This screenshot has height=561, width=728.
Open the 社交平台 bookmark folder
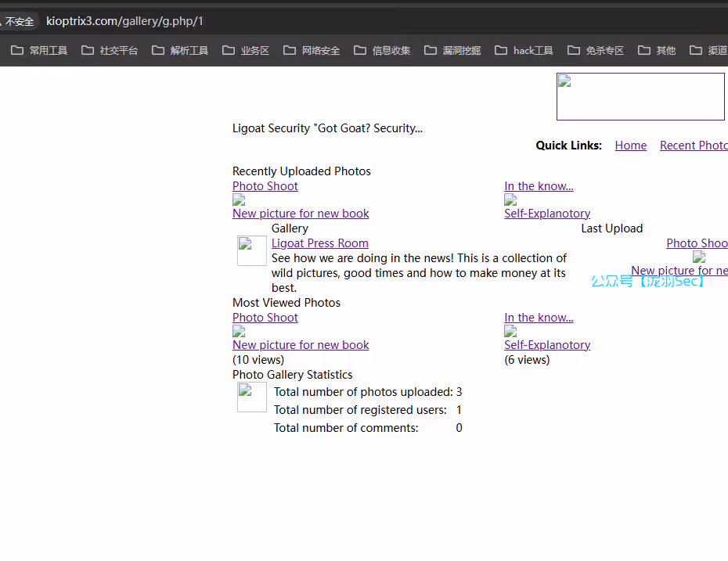[110, 51]
